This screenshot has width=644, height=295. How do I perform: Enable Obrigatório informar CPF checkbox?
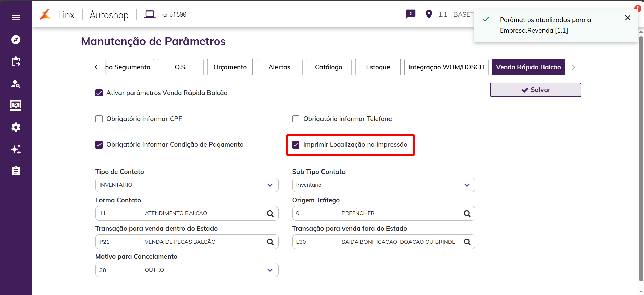99,119
